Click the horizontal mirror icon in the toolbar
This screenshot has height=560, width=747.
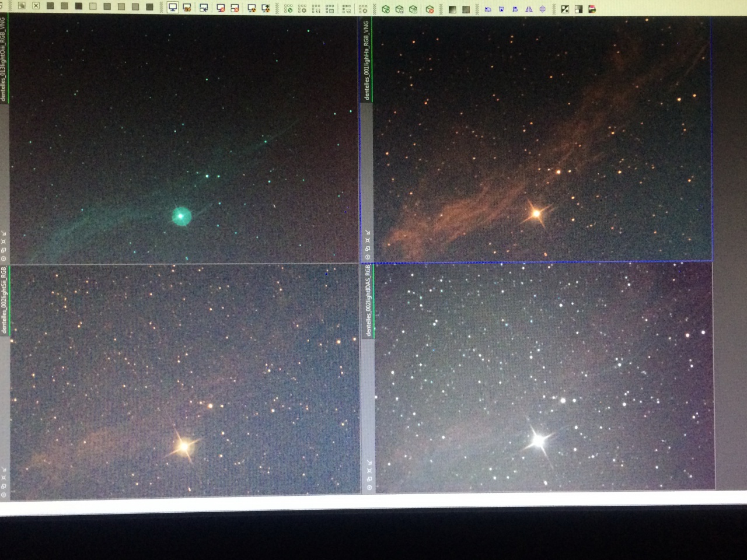point(529,9)
